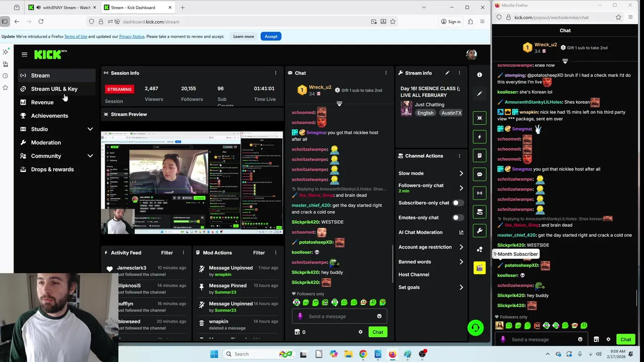
Task: Open the hamburger menu beside the Kick logo
Action: pos(24,54)
